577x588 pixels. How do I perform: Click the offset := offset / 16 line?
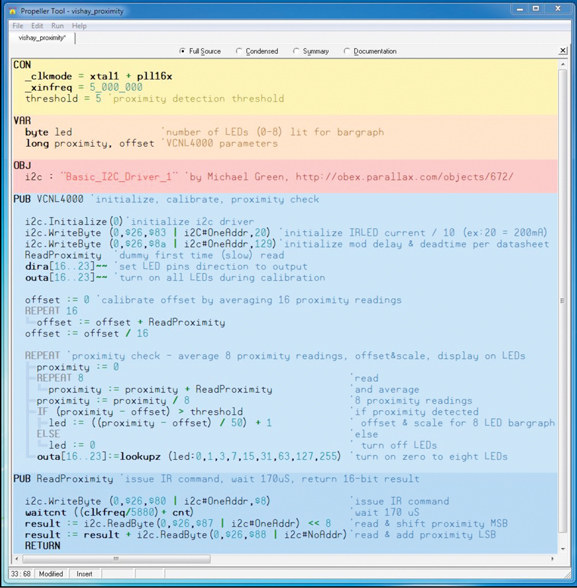[x=87, y=333]
